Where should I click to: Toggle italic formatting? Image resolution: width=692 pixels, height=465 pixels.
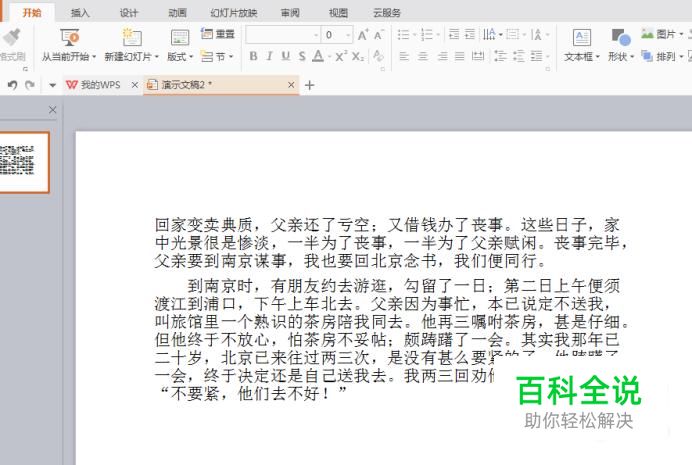tap(269, 56)
